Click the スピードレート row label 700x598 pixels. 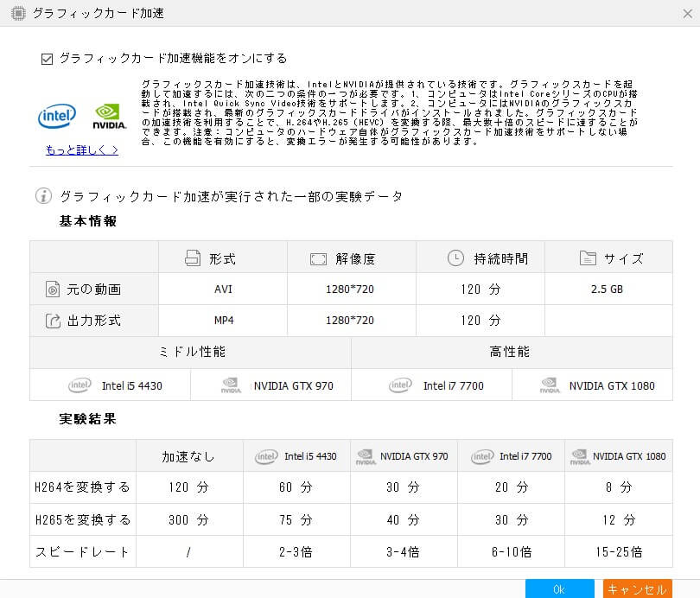(x=83, y=552)
